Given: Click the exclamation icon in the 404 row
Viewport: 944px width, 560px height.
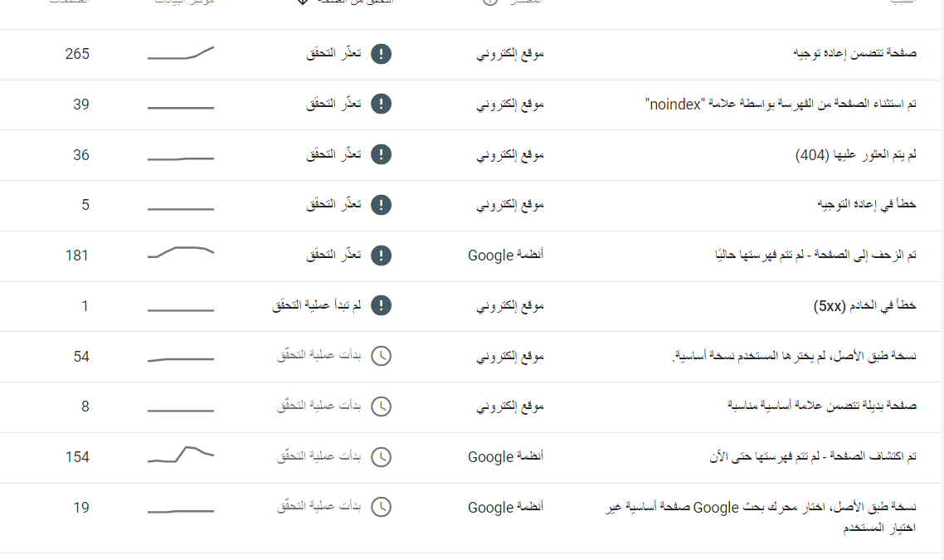Looking at the screenshot, I should [x=381, y=155].
